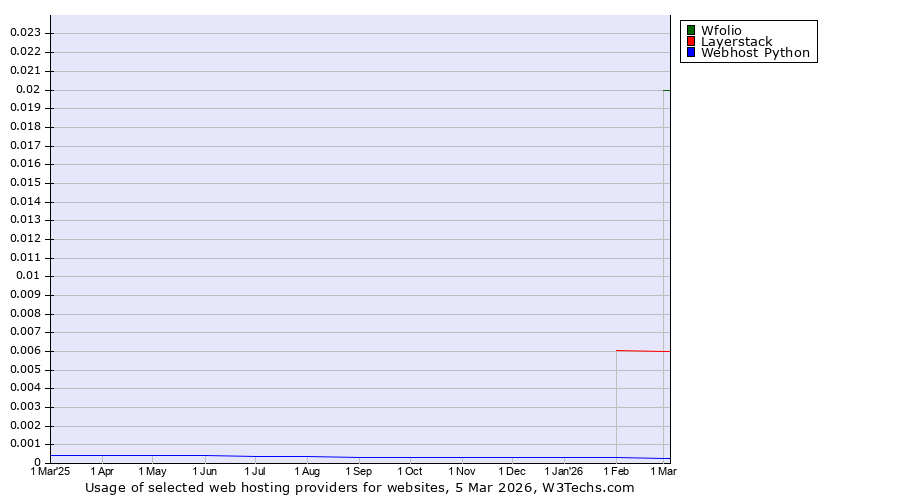Click the 1 Dec x-axis label
This screenshot has width=900, height=500.
tap(511, 471)
